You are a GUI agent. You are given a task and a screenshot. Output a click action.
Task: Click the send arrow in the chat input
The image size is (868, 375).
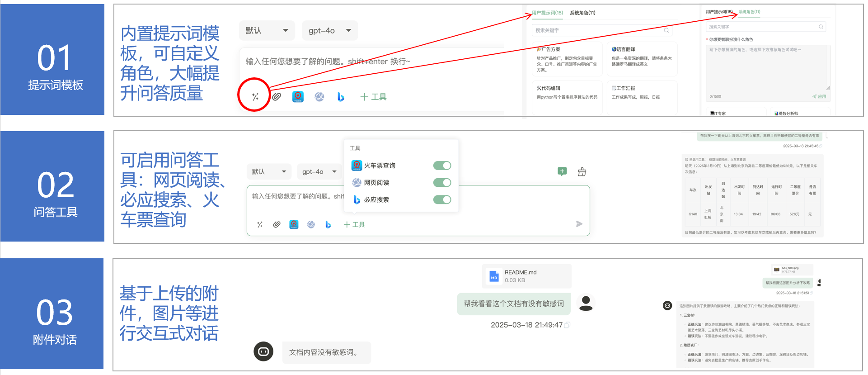[579, 224]
